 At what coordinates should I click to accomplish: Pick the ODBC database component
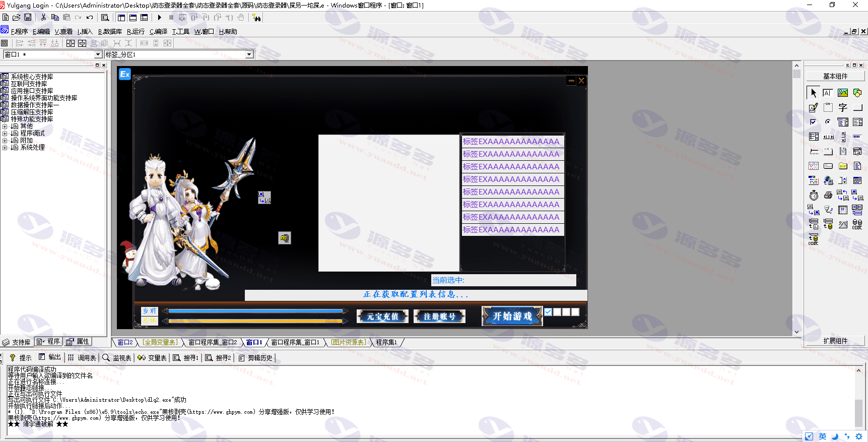coord(857,224)
